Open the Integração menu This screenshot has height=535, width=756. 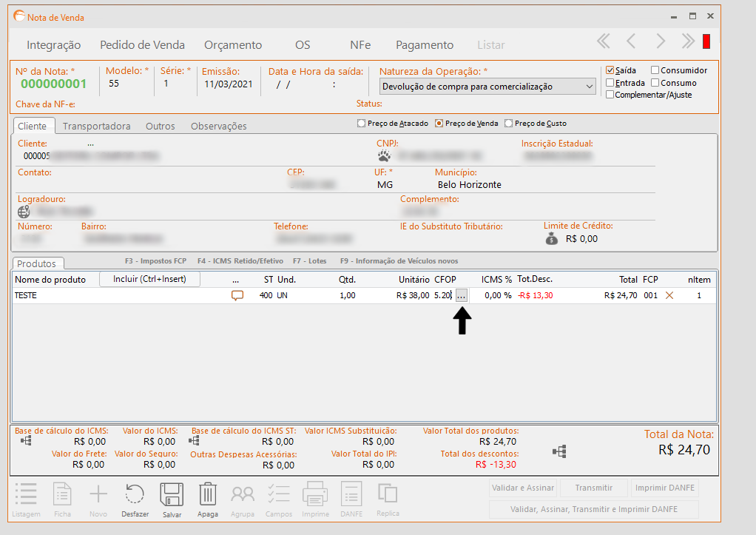[x=53, y=45]
